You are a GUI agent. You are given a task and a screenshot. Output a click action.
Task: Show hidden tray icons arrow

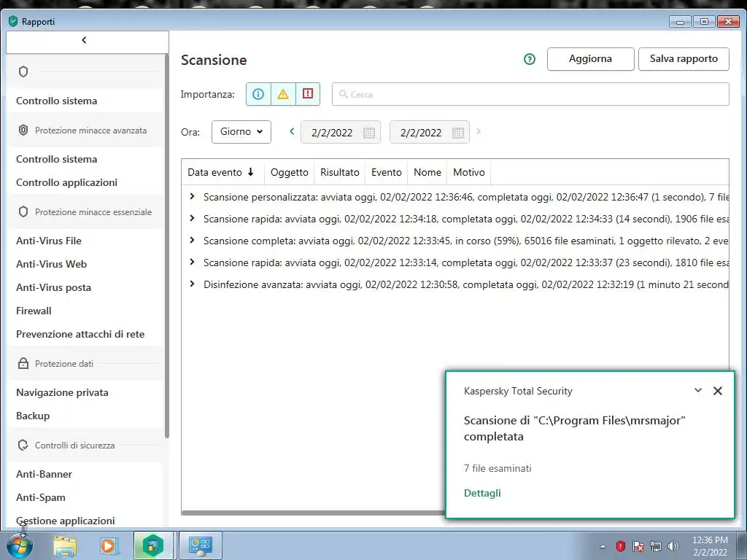[603, 546]
